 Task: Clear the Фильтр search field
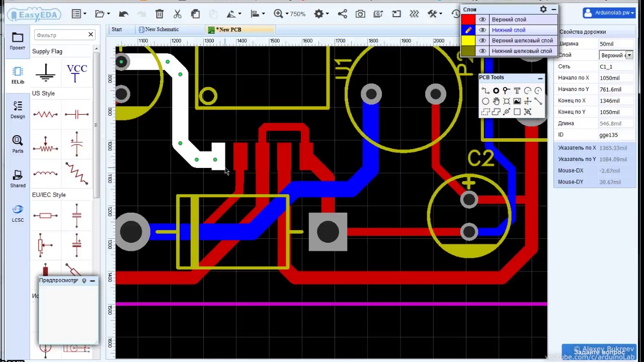[x=91, y=35]
